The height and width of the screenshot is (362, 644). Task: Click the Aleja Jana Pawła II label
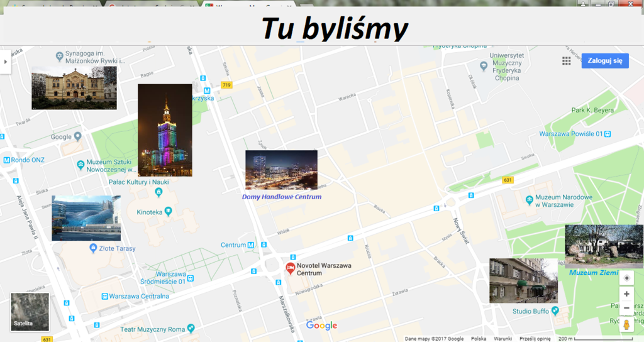click(28, 217)
